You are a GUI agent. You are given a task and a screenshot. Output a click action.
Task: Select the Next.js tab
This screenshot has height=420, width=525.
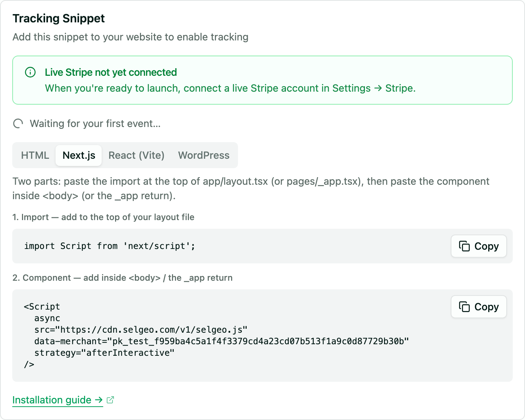[x=79, y=155]
